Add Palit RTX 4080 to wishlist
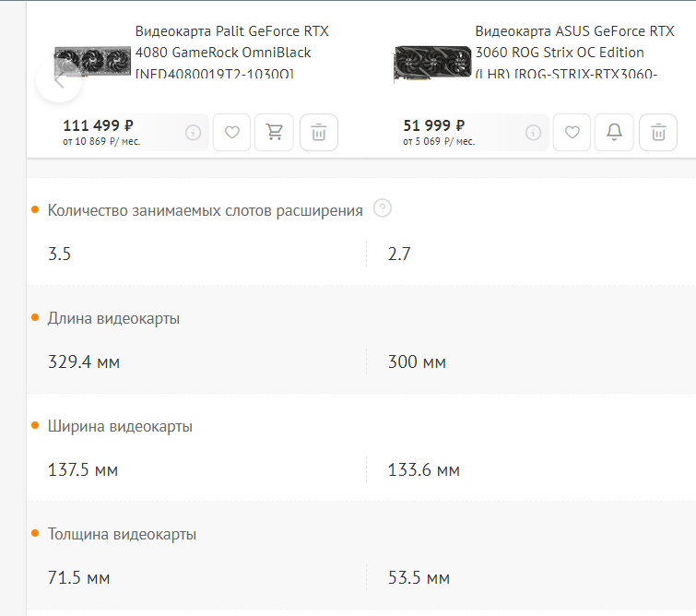Image resolution: width=696 pixels, height=616 pixels. pos(231,133)
